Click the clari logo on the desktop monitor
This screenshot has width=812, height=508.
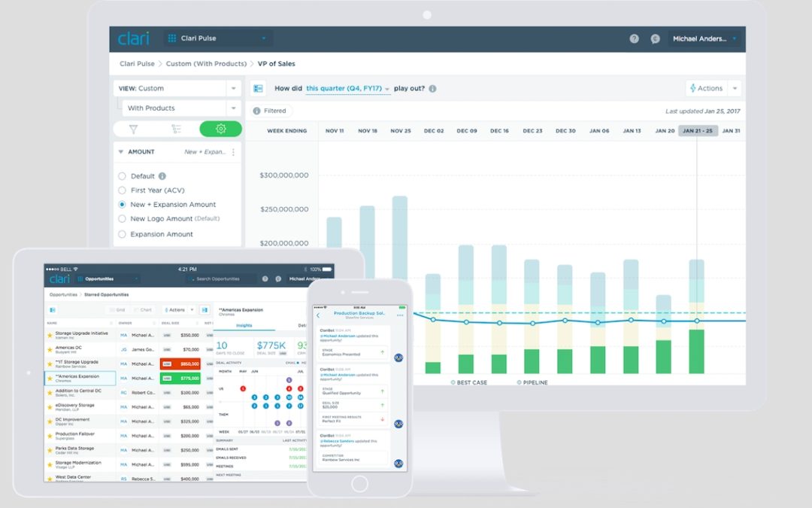tap(134, 38)
